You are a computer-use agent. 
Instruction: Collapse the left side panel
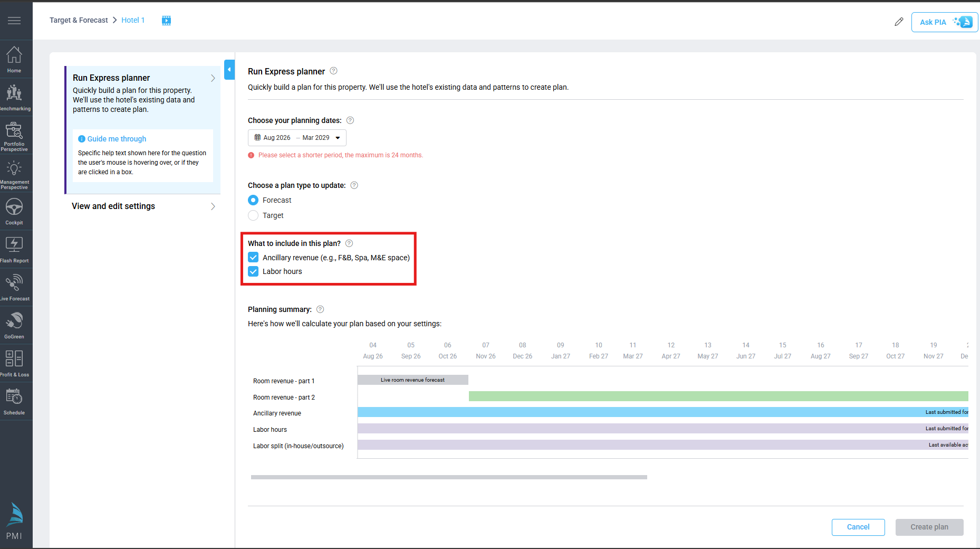pos(229,70)
